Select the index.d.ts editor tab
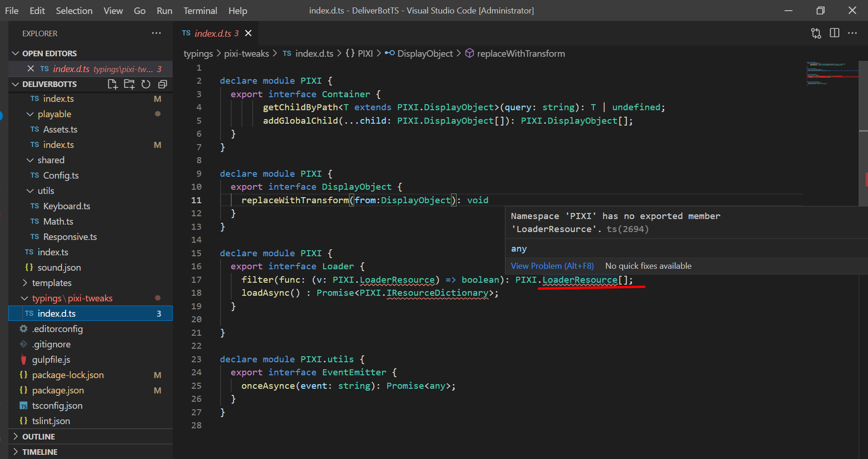 [216, 33]
